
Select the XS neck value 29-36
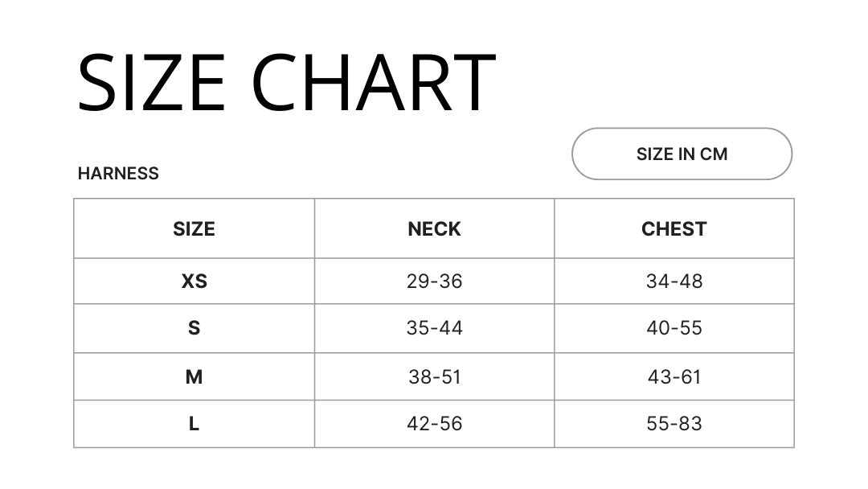pyautogui.click(x=434, y=281)
